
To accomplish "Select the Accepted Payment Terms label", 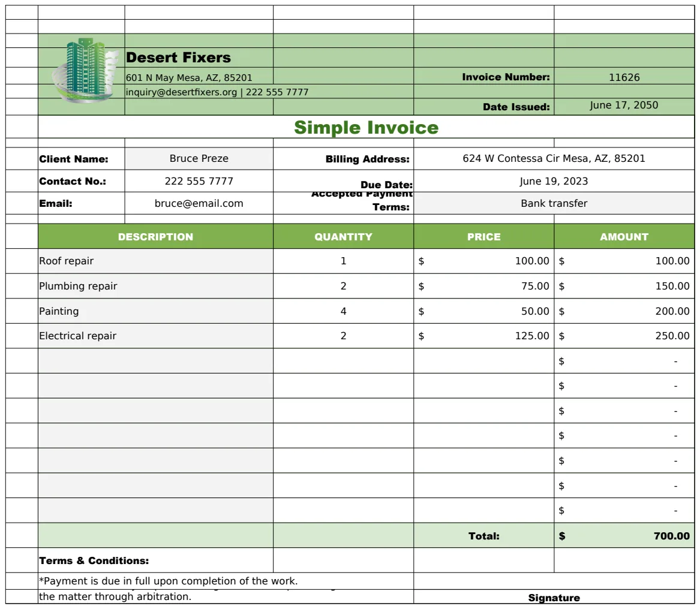I will 362,201.
